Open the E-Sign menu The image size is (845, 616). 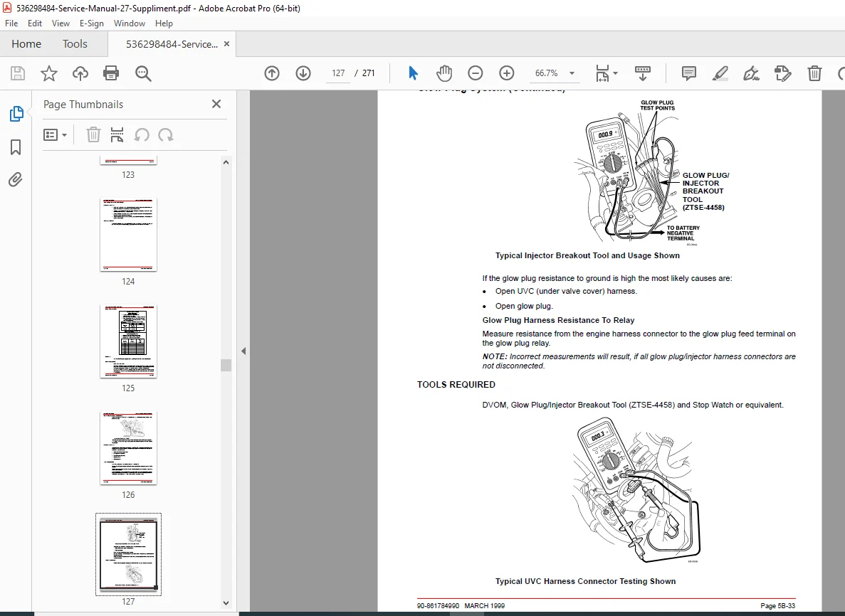[x=92, y=23]
